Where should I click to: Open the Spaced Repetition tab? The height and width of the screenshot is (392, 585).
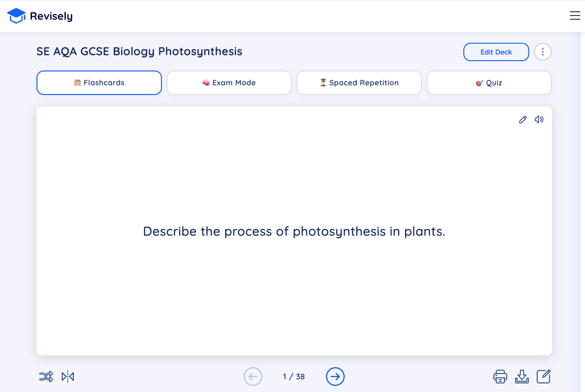coord(359,83)
